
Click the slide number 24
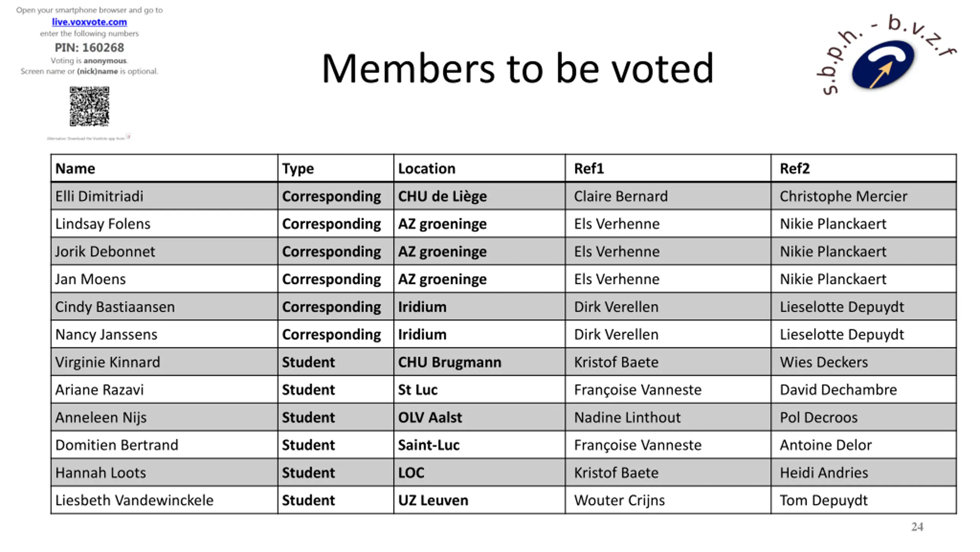[x=917, y=527]
